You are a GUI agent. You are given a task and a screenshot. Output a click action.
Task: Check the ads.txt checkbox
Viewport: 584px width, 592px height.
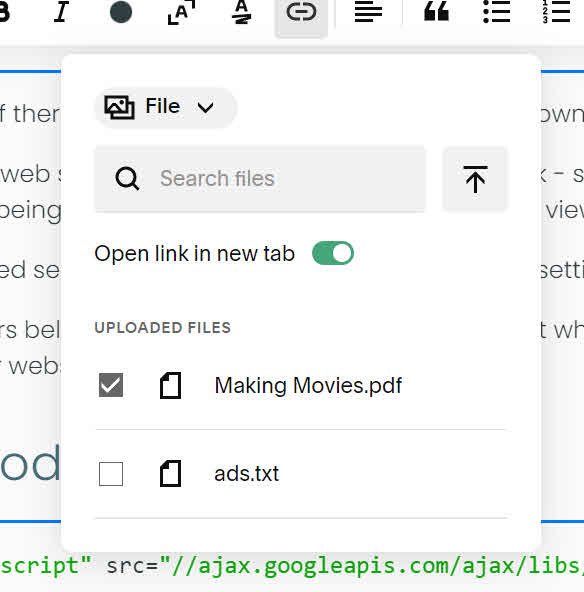pos(111,474)
